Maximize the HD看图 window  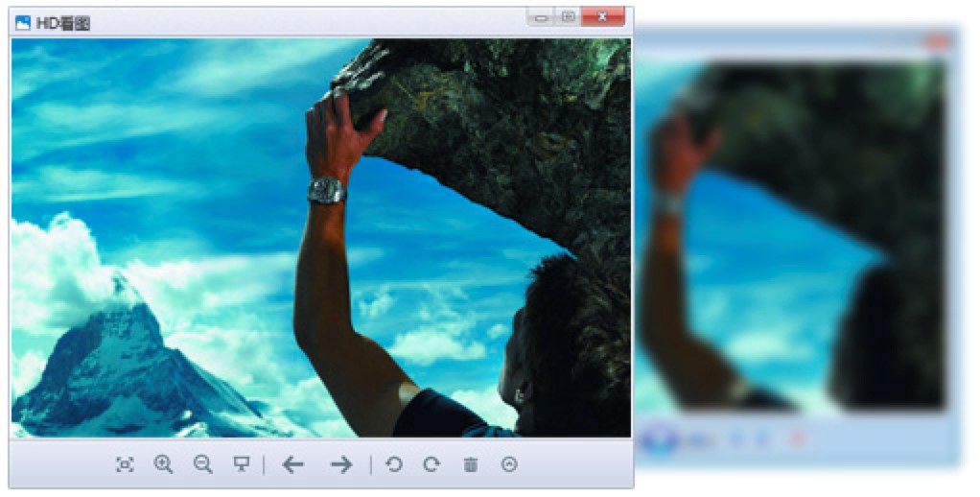pos(568,17)
